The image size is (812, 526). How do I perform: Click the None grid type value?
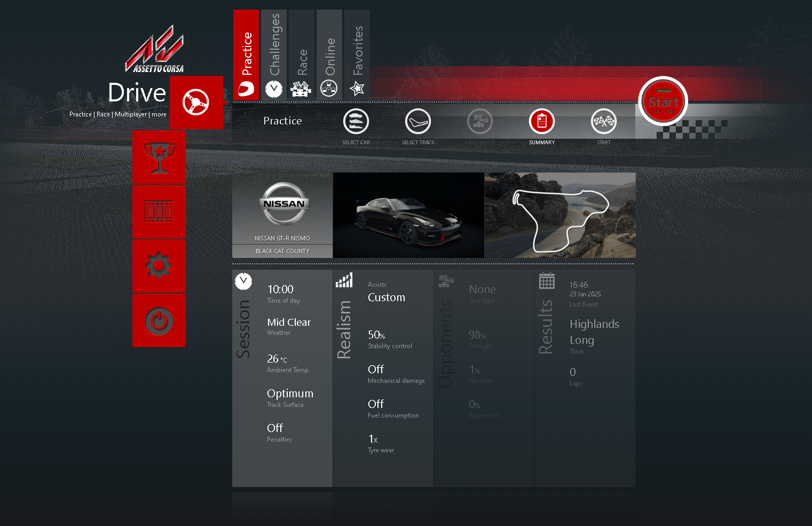coord(482,289)
